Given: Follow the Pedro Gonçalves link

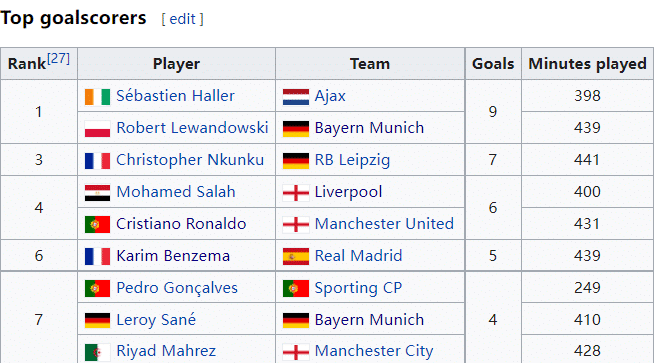Looking at the screenshot, I should [x=177, y=288].
